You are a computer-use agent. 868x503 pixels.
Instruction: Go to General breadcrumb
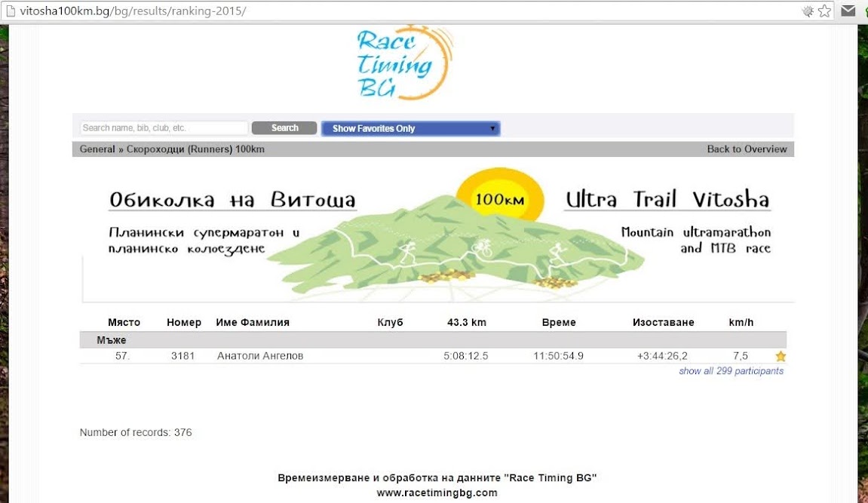point(97,149)
